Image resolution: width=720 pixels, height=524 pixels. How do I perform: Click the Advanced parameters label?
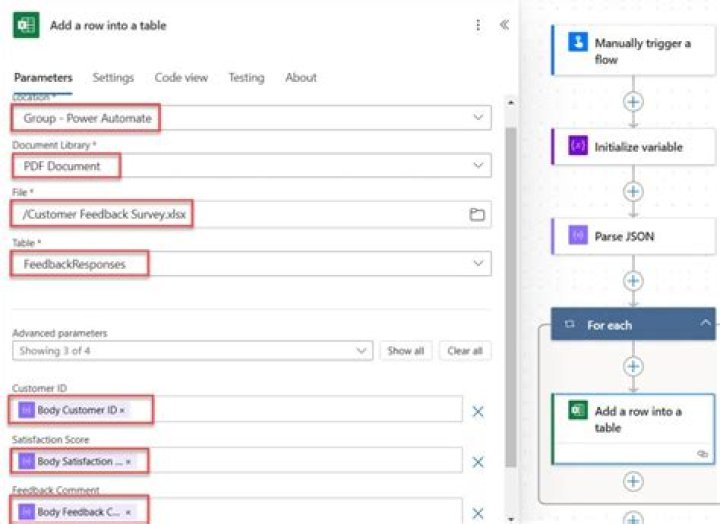[x=60, y=333]
